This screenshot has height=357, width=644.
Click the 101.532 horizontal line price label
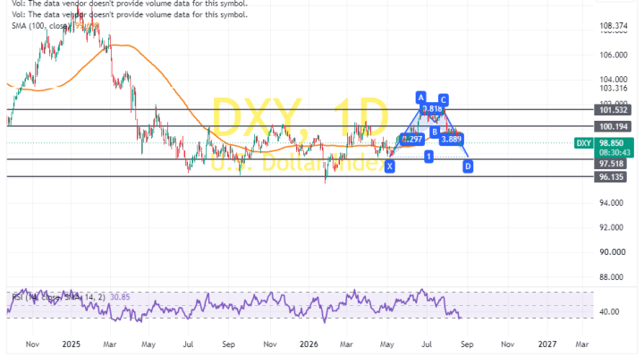point(610,110)
